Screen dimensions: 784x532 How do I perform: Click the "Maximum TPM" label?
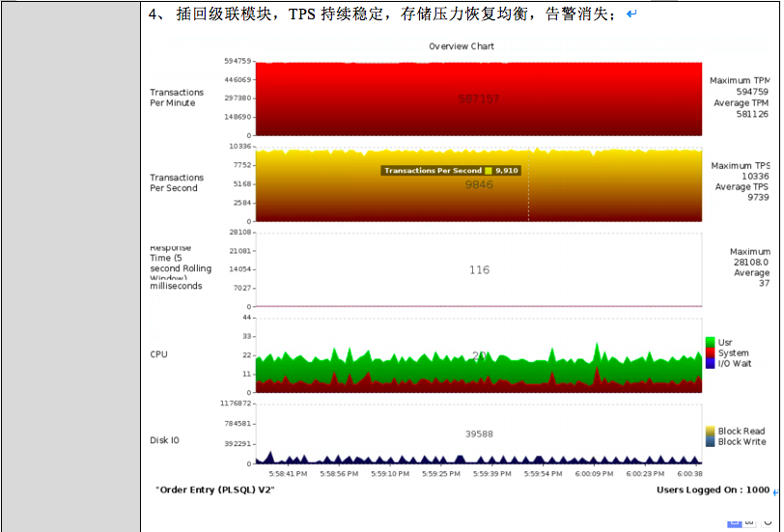740,80
